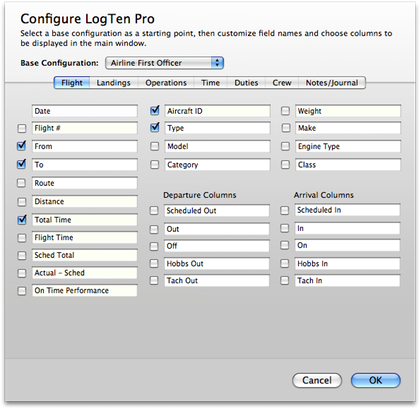Switch to the Flight tab
420x409 pixels.
point(72,83)
